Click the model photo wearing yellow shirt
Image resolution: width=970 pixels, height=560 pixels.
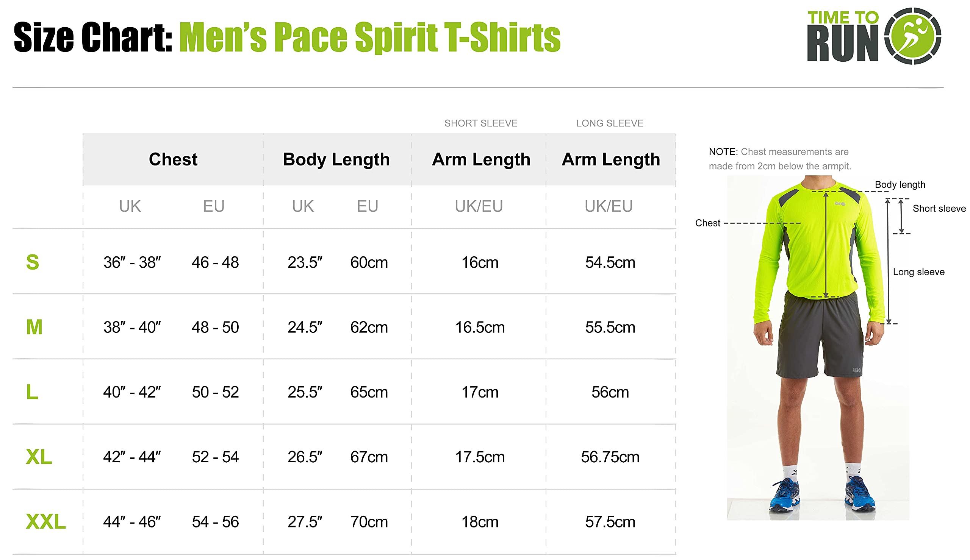point(818,346)
